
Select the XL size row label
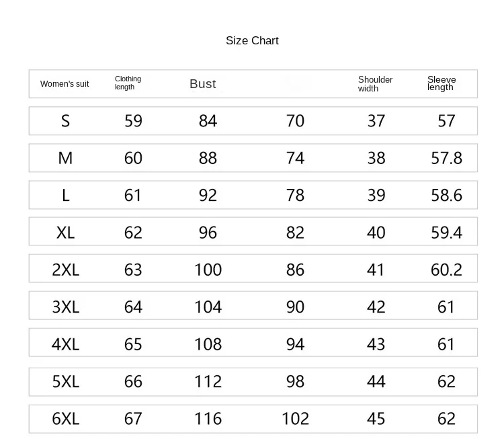(x=65, y=233)
